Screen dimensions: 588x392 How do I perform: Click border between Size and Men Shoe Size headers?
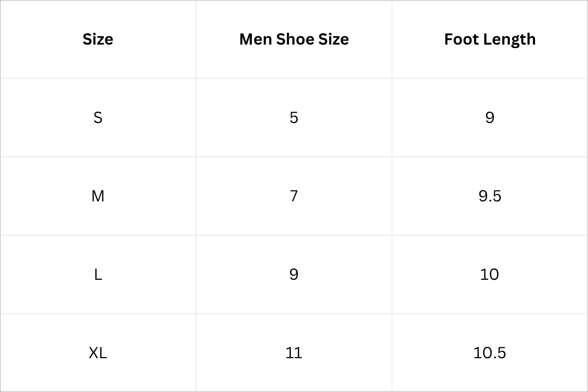tap(196, 39)
